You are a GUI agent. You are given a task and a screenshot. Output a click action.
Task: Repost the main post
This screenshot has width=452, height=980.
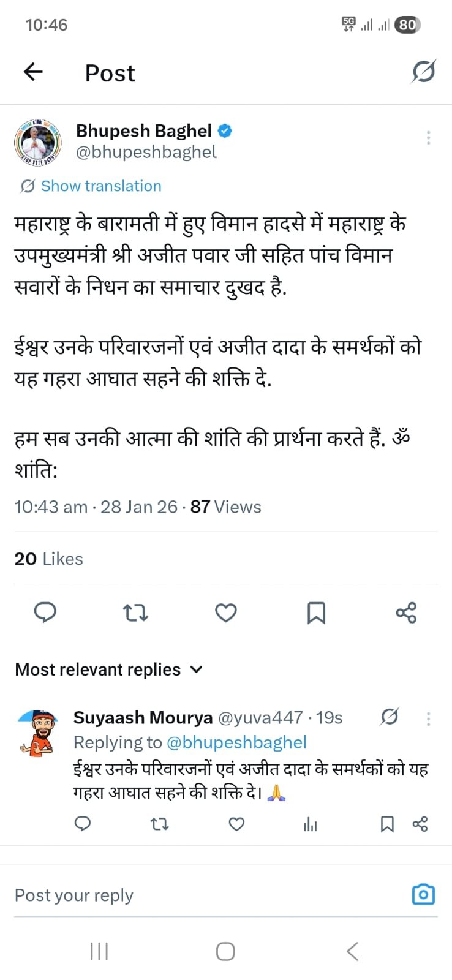point(135,612)
